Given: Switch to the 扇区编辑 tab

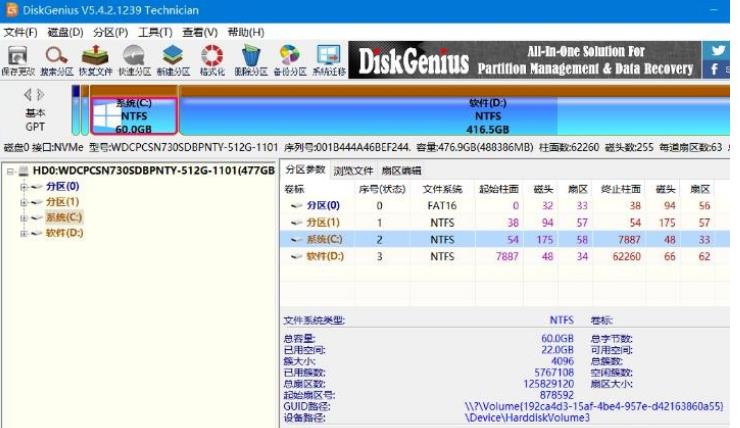Looking at the screenshot, I should [402, 171].
